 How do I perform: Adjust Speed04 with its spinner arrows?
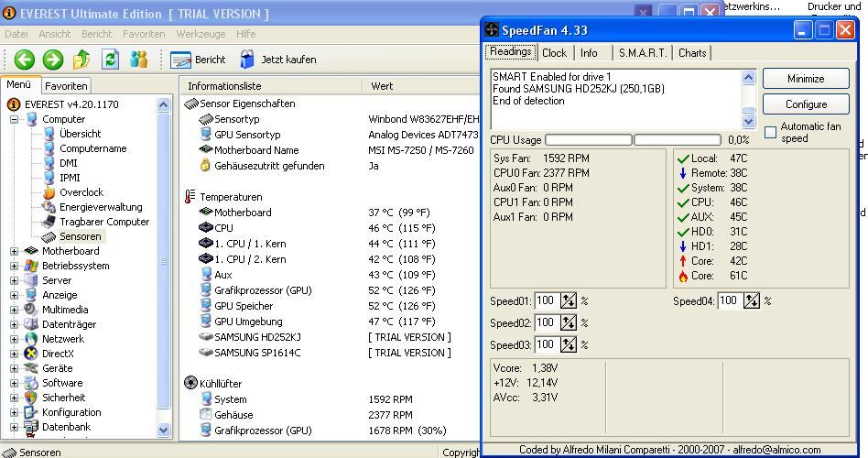(x=752, y=300)
